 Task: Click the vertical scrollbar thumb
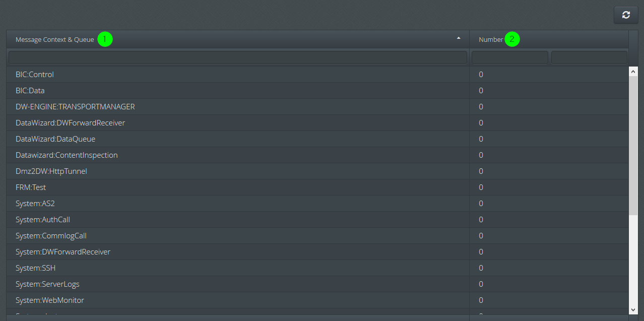(x=633, y=145)
